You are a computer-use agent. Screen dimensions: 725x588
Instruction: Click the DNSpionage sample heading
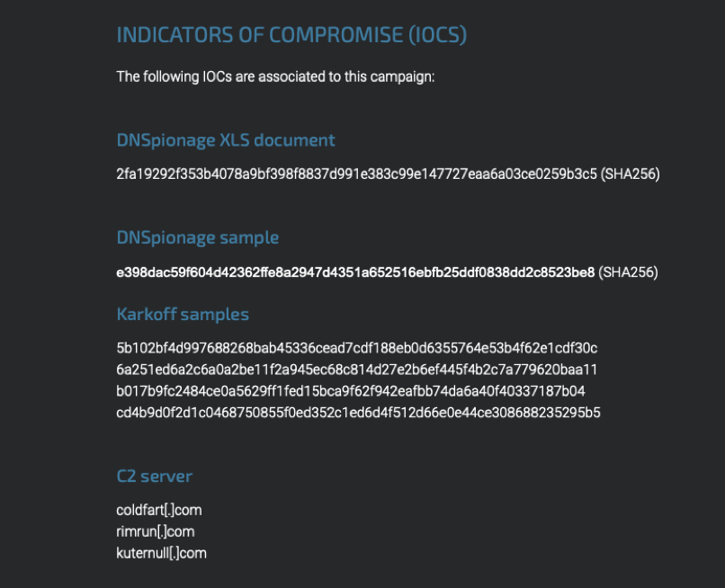(198, 237)
